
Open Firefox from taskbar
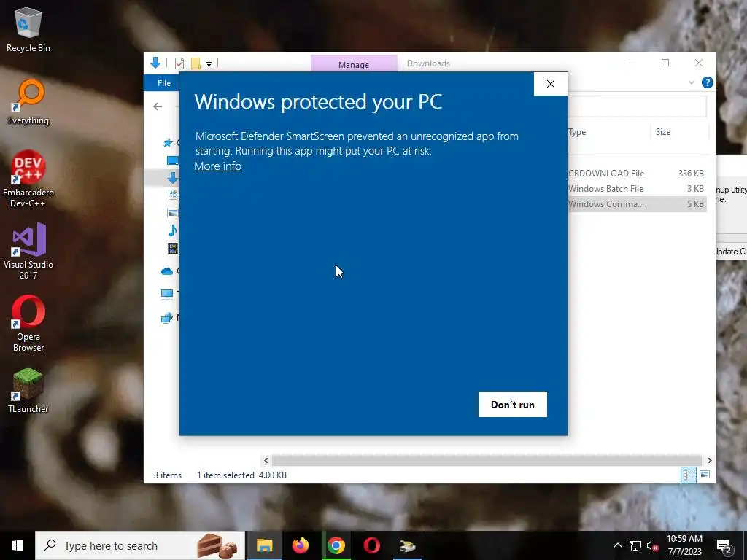300,545
